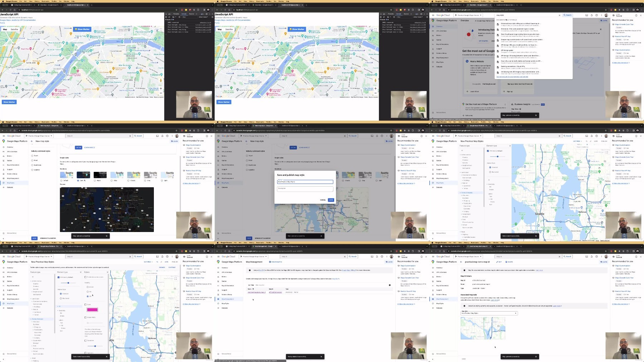644x362 pixels.
Task: Click Save in the 'Save and publish map style' dialog
Action: tap(331, 200)
